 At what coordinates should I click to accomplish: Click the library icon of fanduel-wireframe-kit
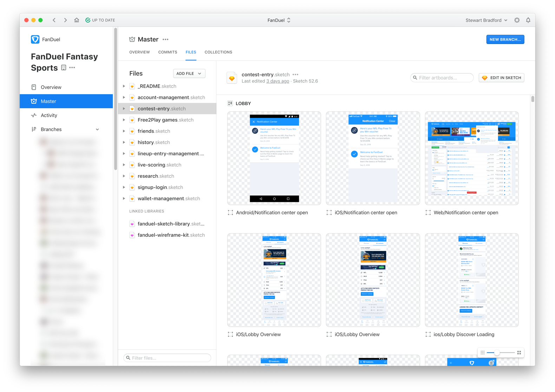point(132,235)
